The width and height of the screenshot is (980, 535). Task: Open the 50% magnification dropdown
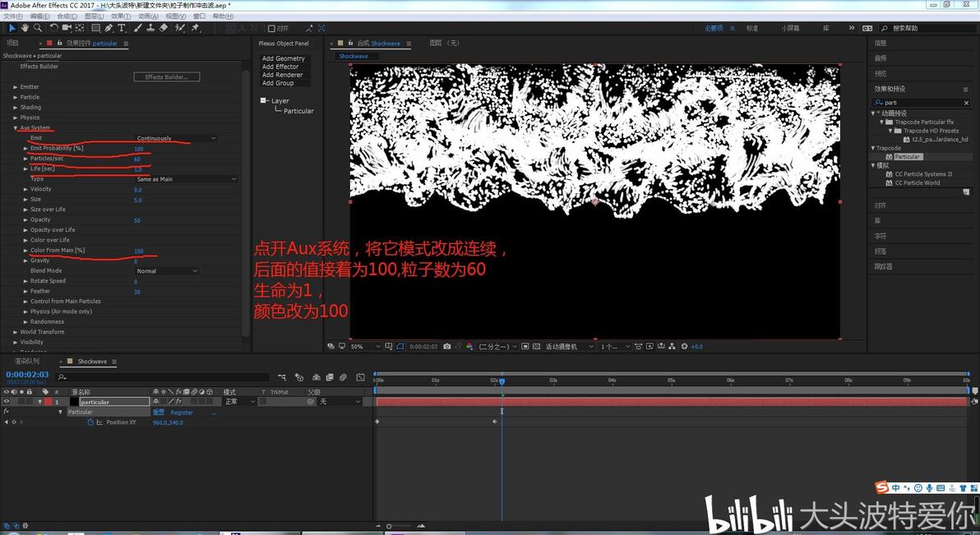coord(366,346)
